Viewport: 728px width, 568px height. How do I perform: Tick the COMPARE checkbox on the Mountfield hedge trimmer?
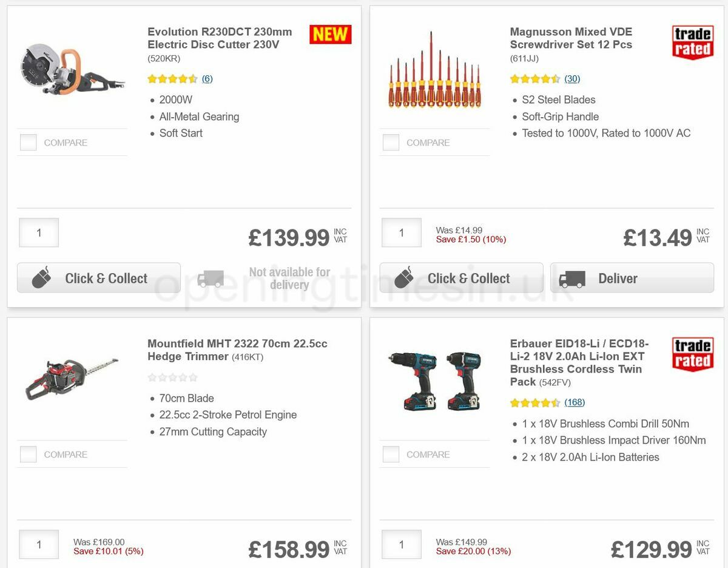(28, 454)
